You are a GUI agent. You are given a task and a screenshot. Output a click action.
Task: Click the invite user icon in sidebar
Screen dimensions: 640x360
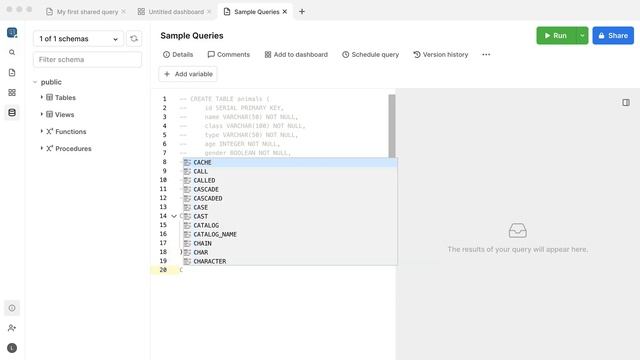click(x=12, y=328)
